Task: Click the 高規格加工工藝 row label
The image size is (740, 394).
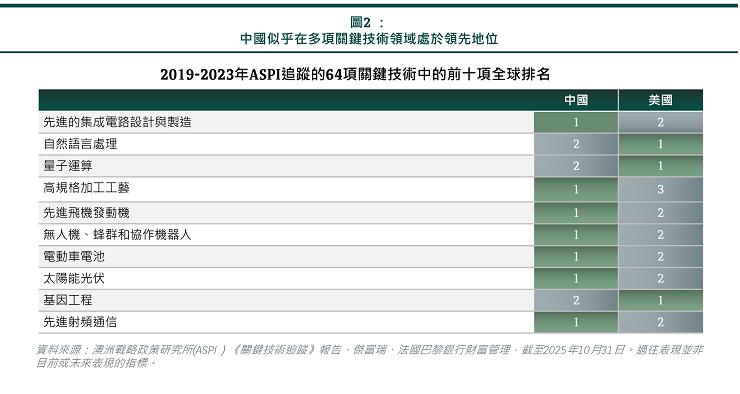Action: click(x=86, y=188)
